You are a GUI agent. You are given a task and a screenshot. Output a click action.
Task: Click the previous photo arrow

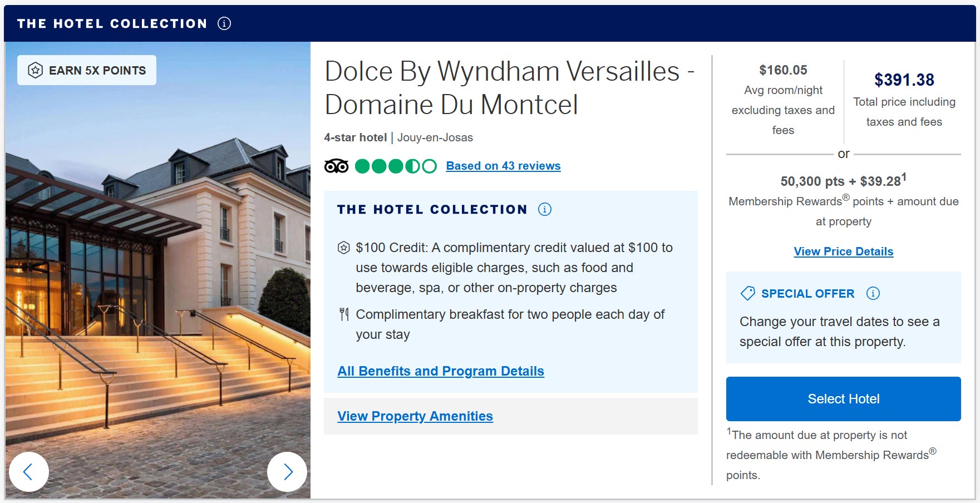pos(28,472)
